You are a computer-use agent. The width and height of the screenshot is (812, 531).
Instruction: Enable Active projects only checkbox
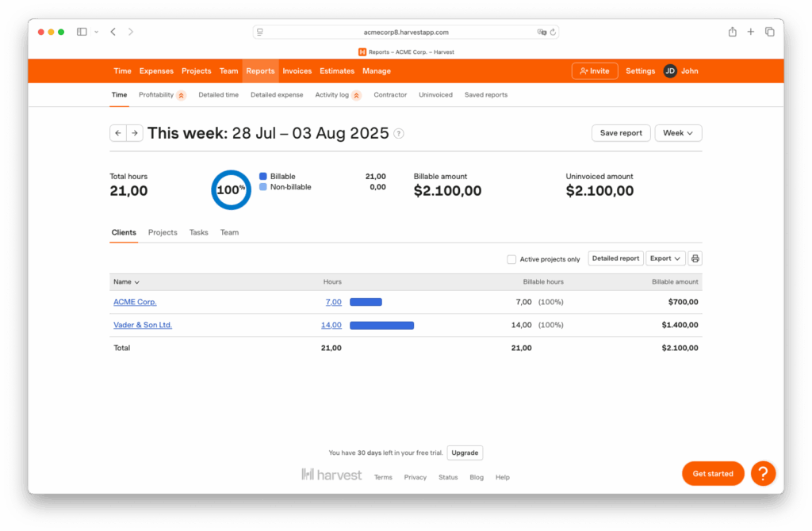click(x=511, y=259)
